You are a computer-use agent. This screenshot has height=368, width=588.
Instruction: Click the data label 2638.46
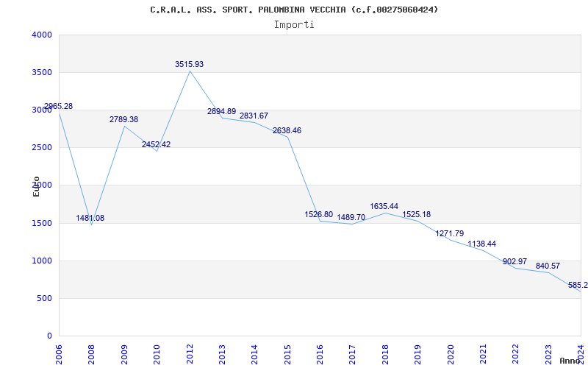click(x=287, y=131)
